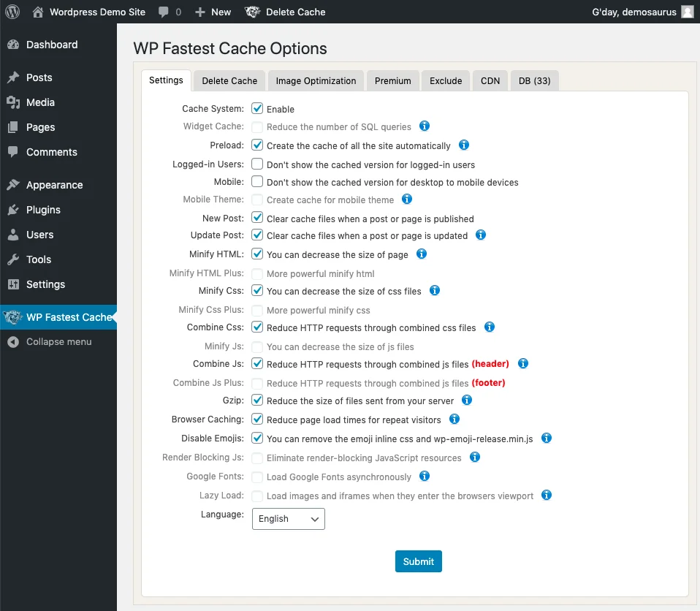
Task: Enable the Logged-in Users checkbox
Action: pos(257,164)
